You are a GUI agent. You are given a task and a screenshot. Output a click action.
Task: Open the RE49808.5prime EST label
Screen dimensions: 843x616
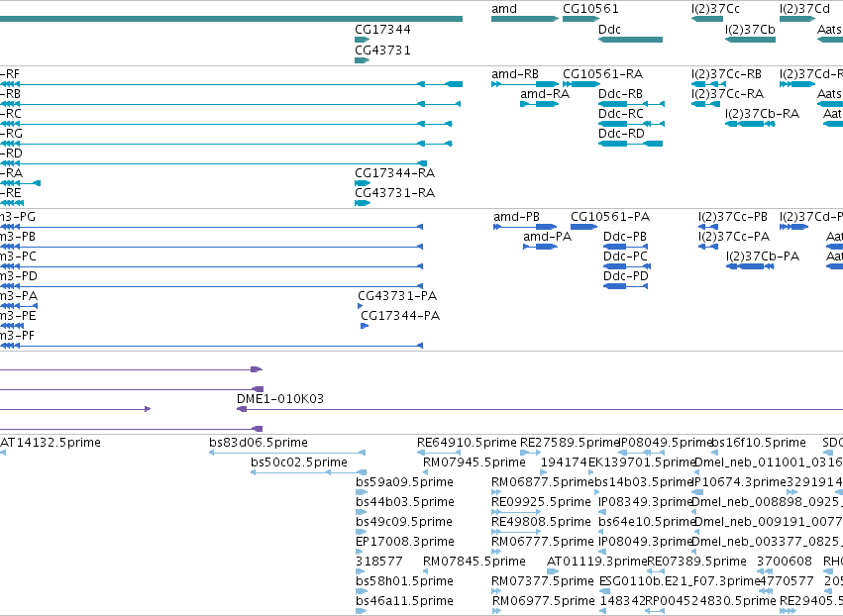pos(541,522)
